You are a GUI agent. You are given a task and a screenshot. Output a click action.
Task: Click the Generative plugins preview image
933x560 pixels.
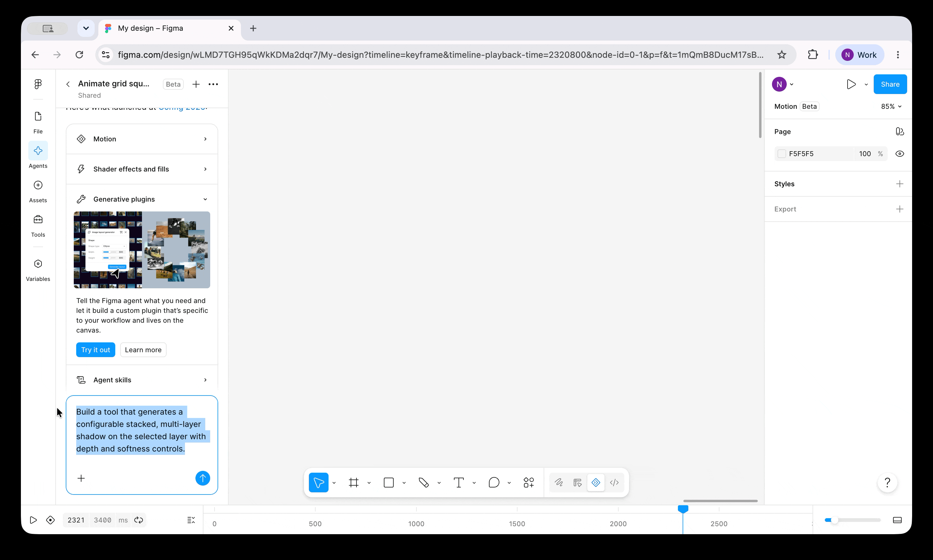142,250
